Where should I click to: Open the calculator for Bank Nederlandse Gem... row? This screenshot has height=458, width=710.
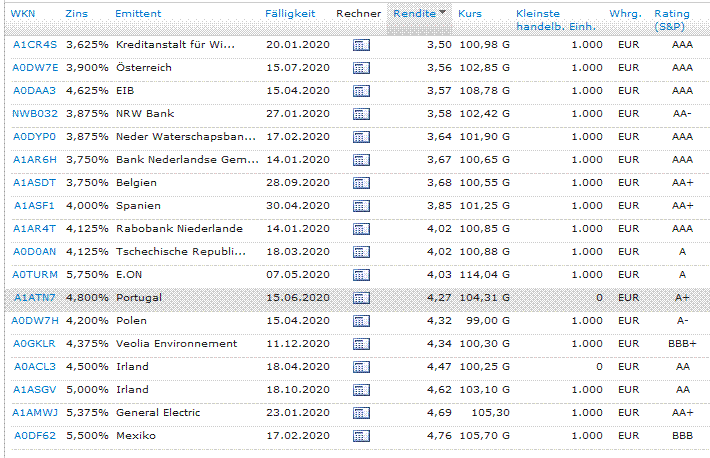pyautogui.click(x=361, y=160)
